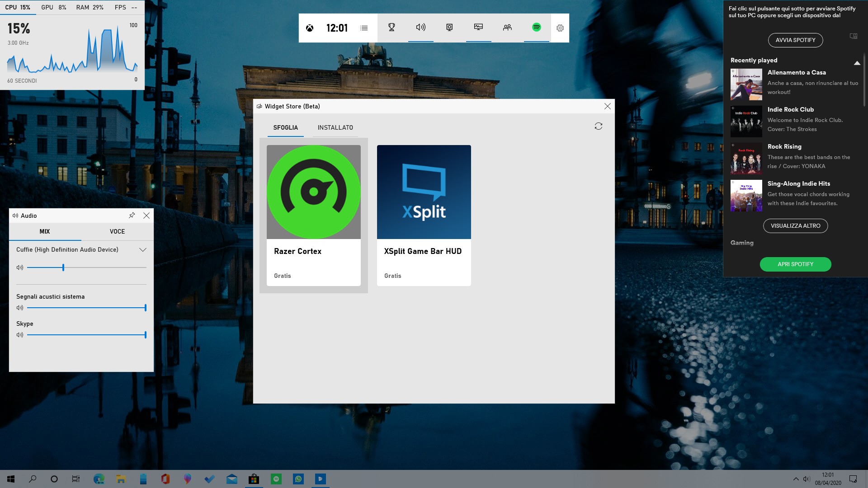This screenshot has width=868, height=488.
Task: Open the widget menu list icon
Action: click(364, 28)
